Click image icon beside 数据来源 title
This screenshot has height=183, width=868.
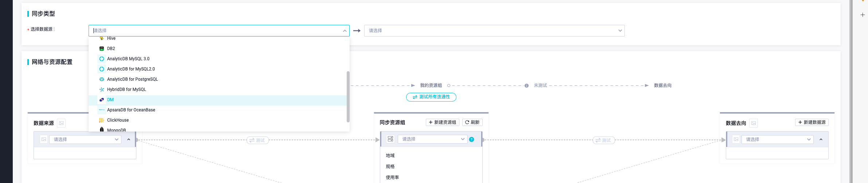point(61,123)
